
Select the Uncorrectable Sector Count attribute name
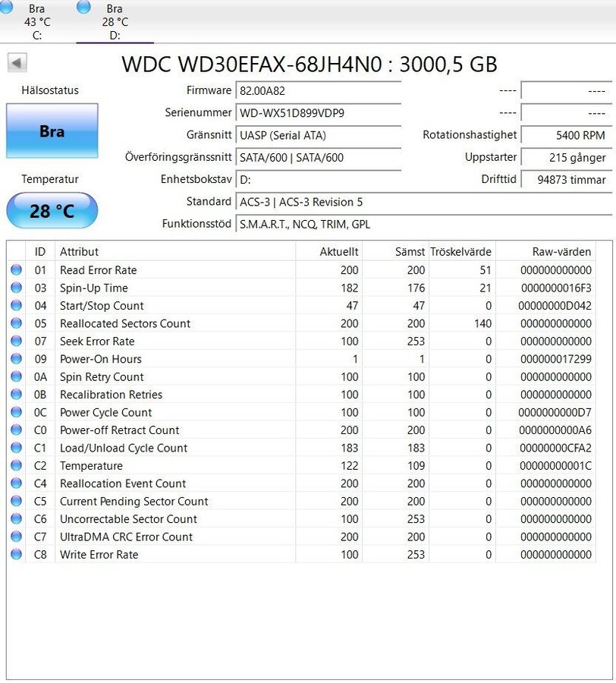tap(128, 519)
